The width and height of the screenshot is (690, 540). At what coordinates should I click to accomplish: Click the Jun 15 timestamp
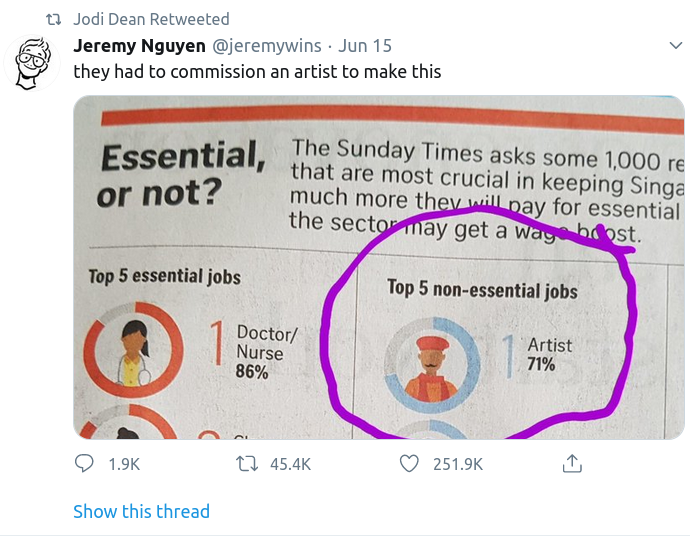(365, 46)
